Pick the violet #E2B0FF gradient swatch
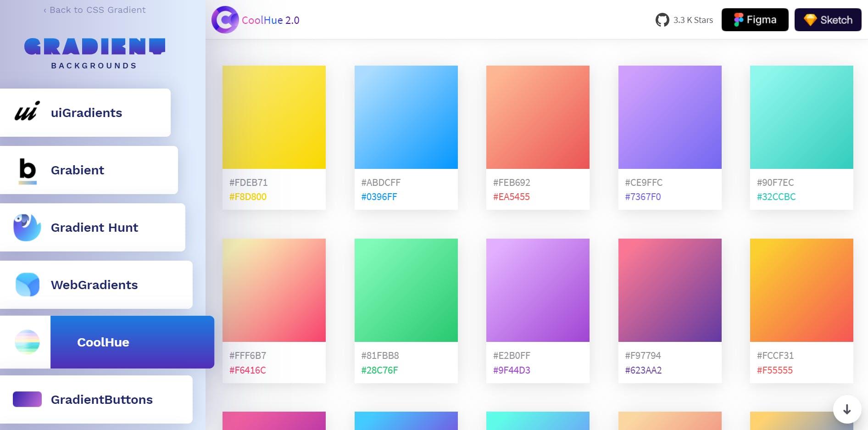 point(538,290)
